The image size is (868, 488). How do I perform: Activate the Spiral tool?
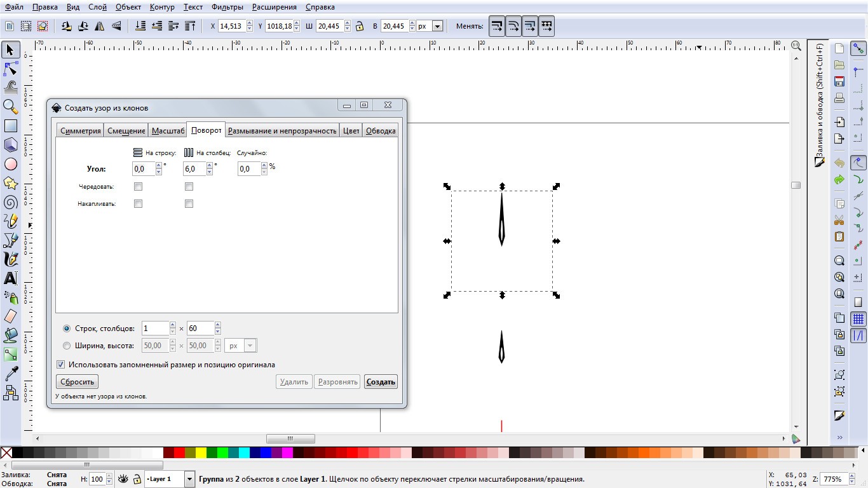(10, 203)
